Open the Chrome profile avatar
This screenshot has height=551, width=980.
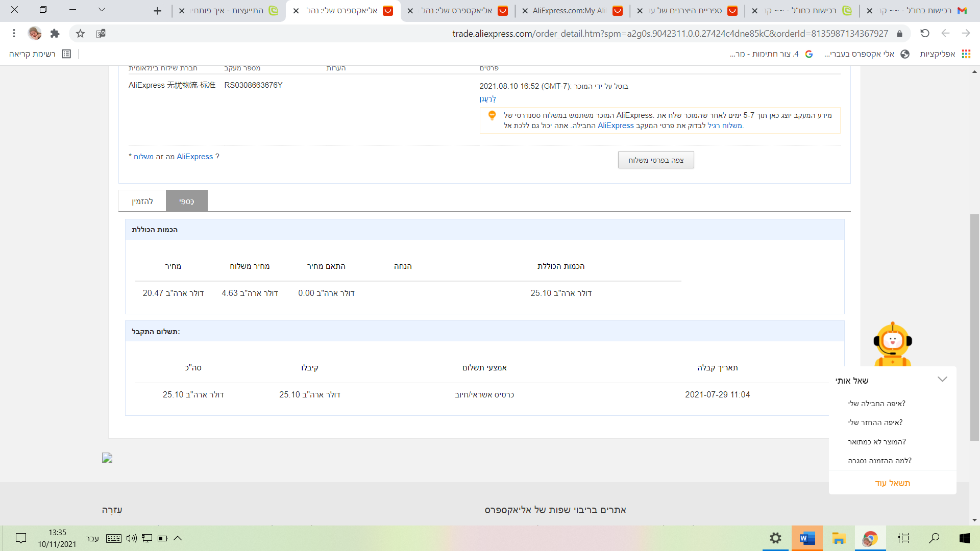(35, 34)
